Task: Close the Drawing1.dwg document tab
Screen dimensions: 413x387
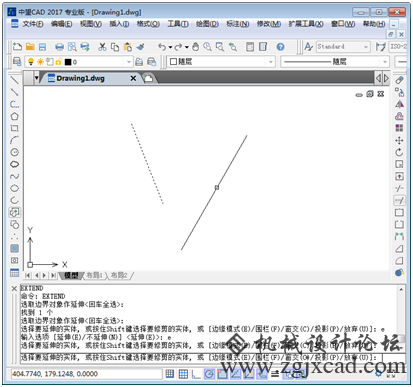Action: click(133, 78)
